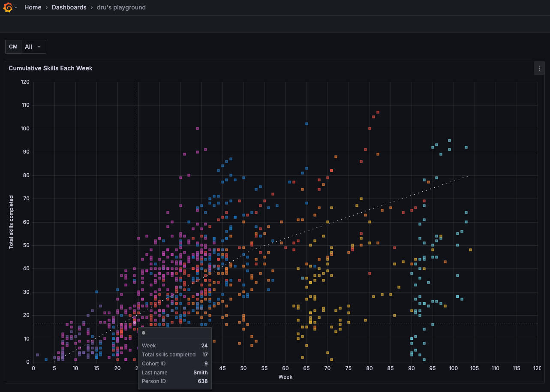550x392 pixels.
Task: Click the "Cumulative Skills Each Week" panel title
Action: (51, 68)
